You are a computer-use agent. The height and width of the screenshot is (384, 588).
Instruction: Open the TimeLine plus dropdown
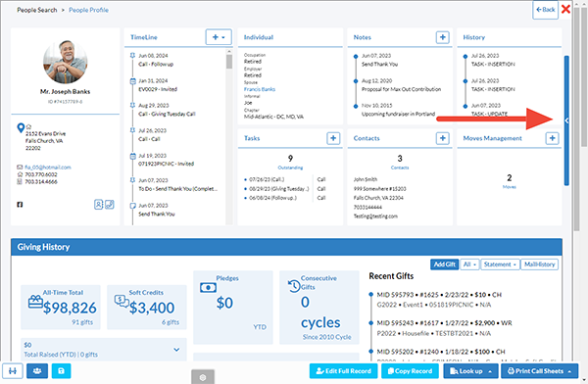coord(219,37)
